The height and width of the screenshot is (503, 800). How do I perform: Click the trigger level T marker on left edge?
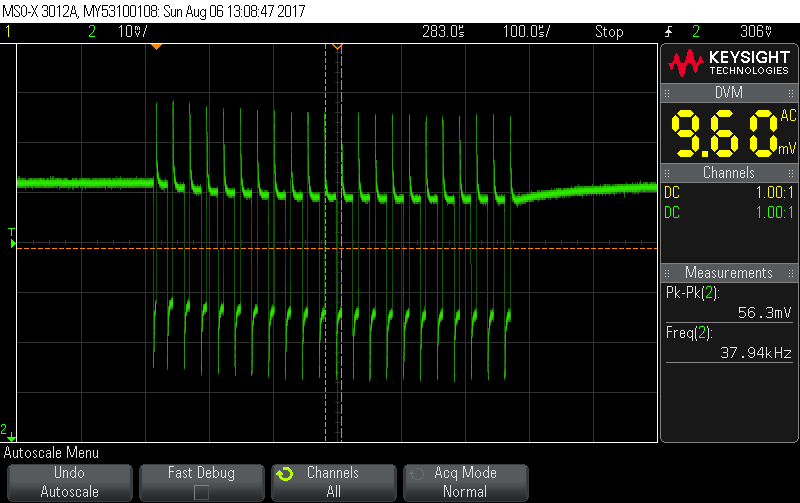pos(12,238)
